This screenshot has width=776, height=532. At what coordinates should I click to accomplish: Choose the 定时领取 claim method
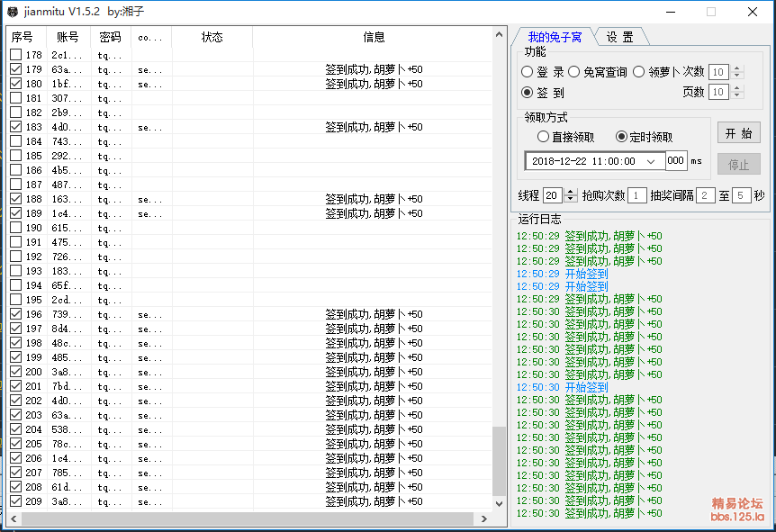(621, 137)
